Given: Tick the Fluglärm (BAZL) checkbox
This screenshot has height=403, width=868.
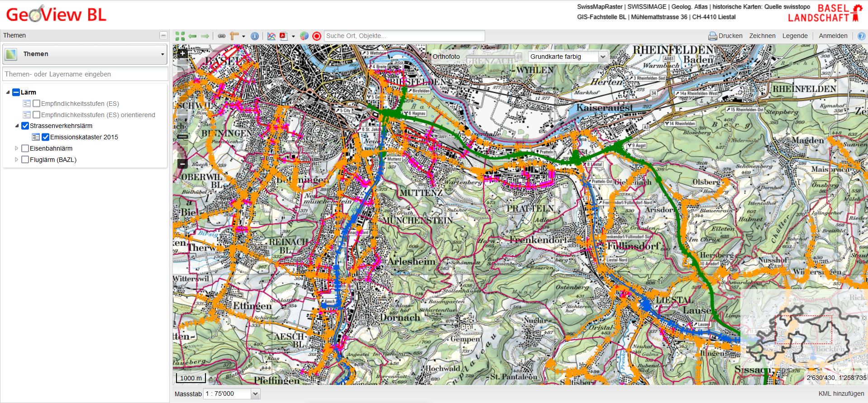Looking at the screenshot, I should pos(25,160).
